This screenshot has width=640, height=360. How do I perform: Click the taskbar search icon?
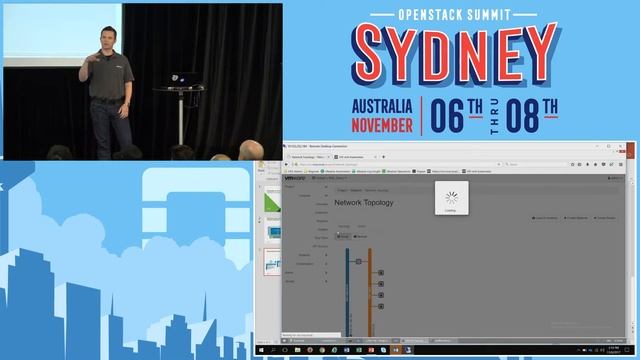coord(273,350)
